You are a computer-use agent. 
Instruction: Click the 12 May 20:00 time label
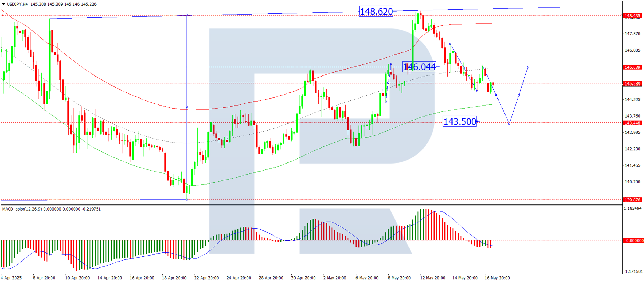(x=433, y=278)
